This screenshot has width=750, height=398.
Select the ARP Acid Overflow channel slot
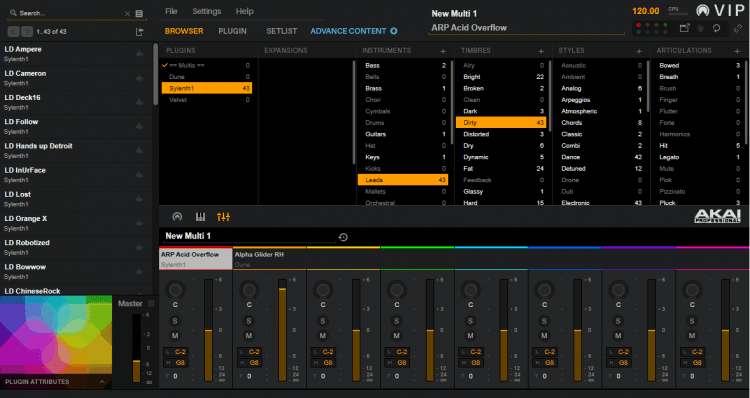pyautogui.click(x=196, y=259)
